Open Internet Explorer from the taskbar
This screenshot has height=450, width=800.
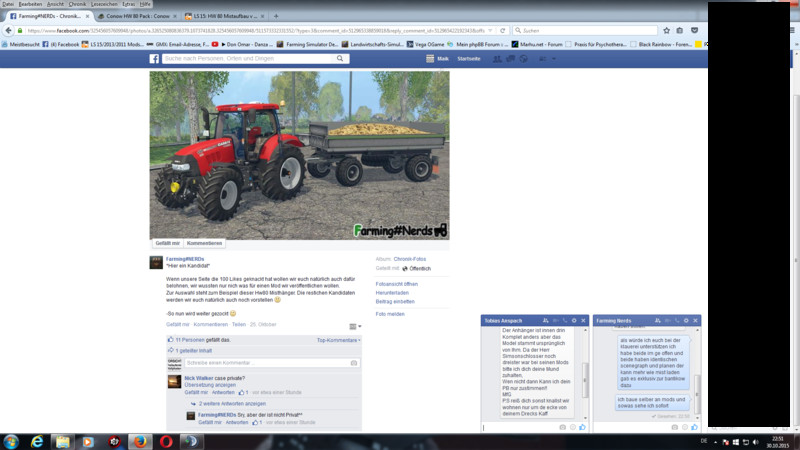tap(37, 441)
